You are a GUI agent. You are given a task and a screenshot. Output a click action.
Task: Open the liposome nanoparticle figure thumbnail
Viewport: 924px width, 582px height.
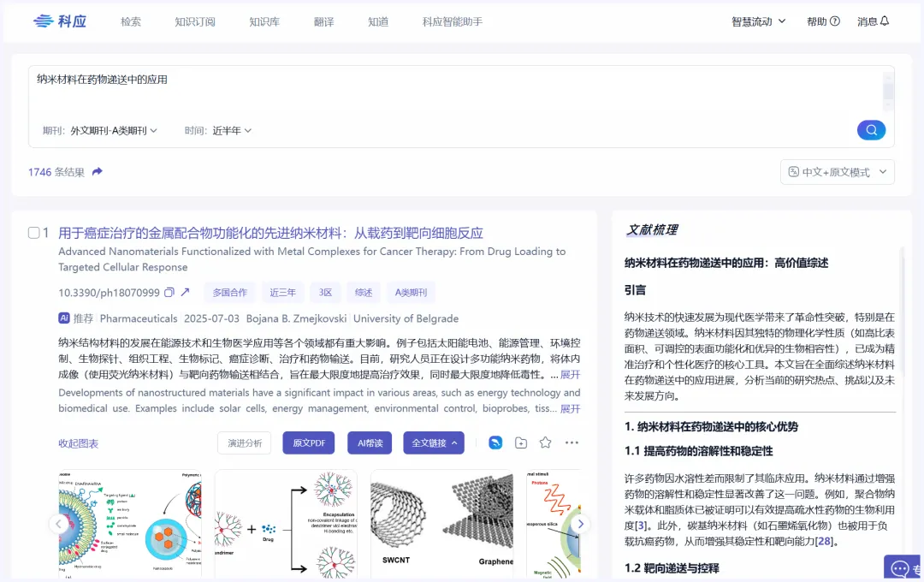point(130,524)
